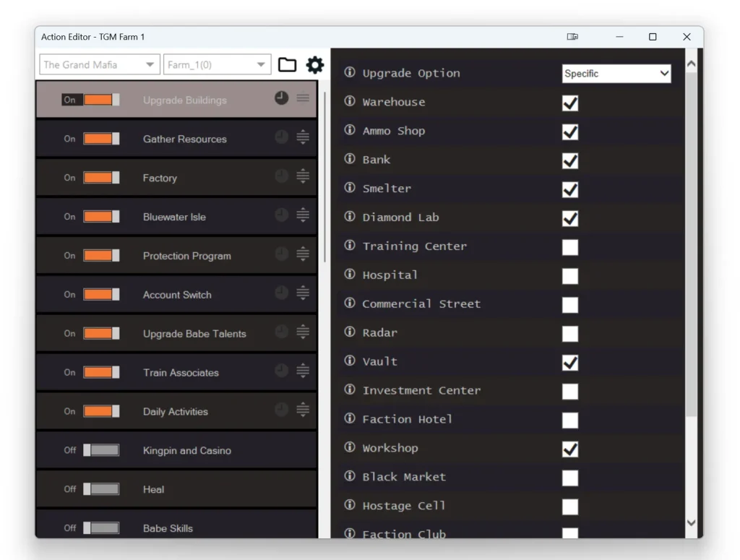Click the action list vertical scrollbar thumb
This screenshot has height=560, width=740.
pos(325,177)
